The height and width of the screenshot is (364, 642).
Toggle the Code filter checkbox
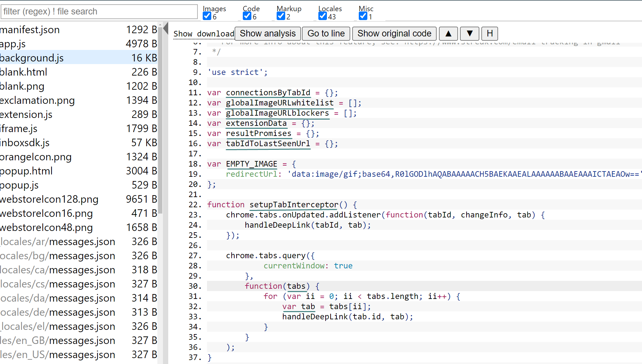point(247,15)
